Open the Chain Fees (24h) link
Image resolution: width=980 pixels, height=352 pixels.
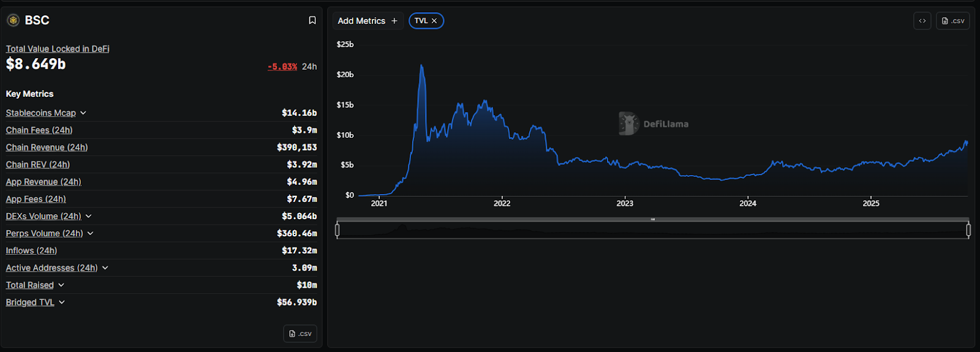click(x=39, y=130)
